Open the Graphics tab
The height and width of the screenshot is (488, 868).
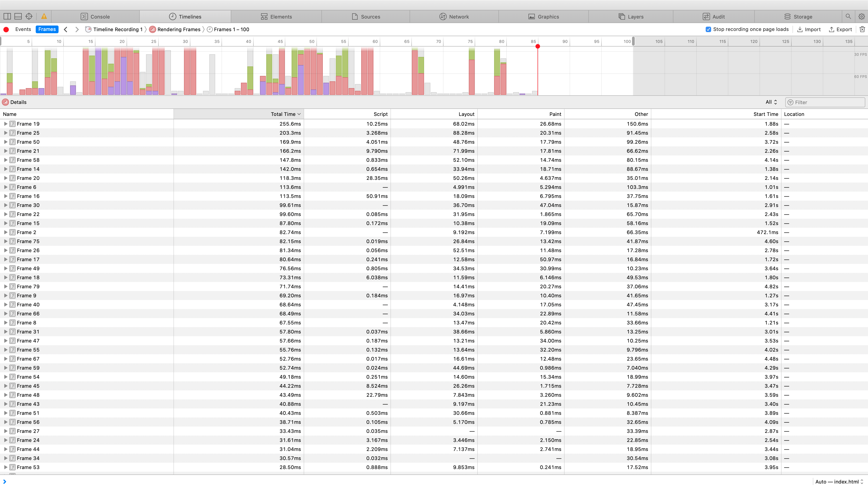pyautogui.click(x=544, y=16)
